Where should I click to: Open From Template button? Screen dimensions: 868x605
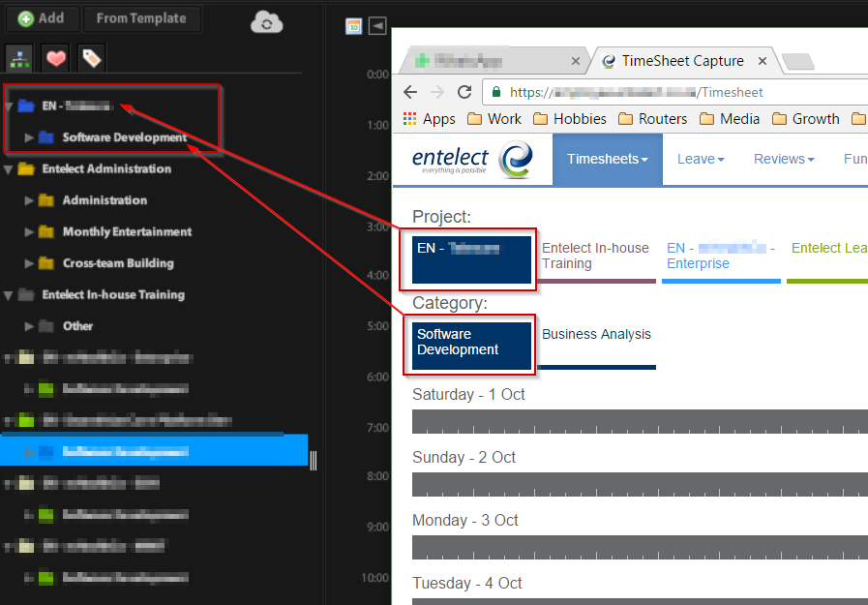coord(141,18)
